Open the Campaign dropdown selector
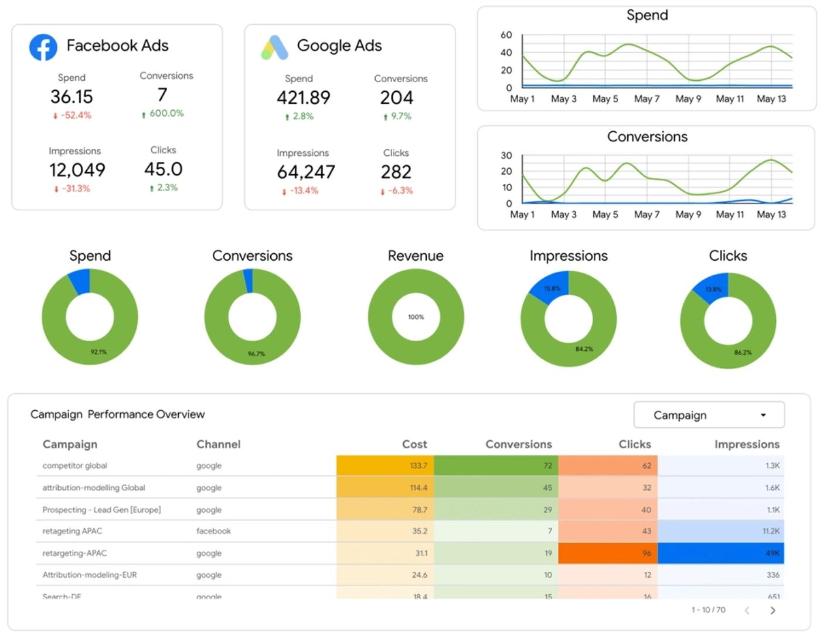Image resolution: width=830 pixels, height=644 pixels. click(x=709, y=415)
